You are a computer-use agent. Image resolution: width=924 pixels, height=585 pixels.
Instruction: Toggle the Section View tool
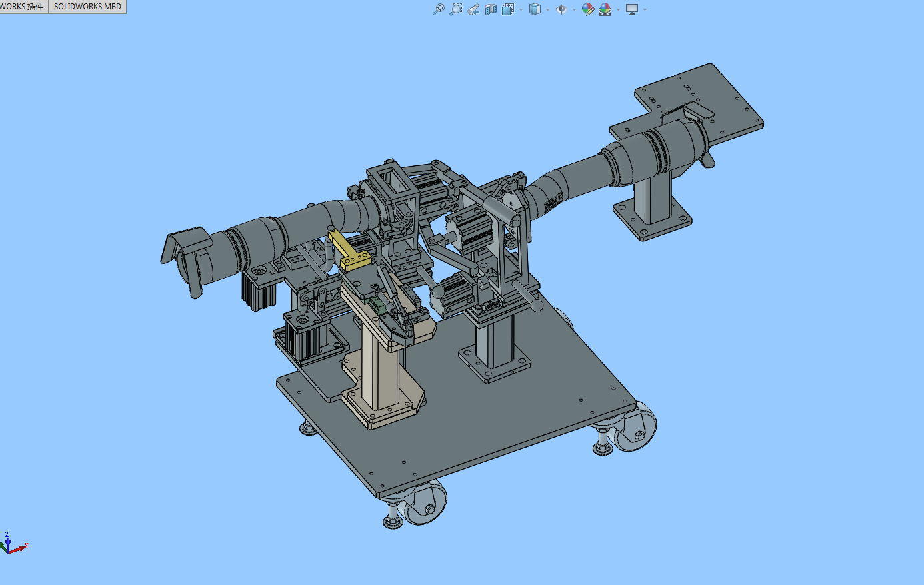click(x=491, y=9)
